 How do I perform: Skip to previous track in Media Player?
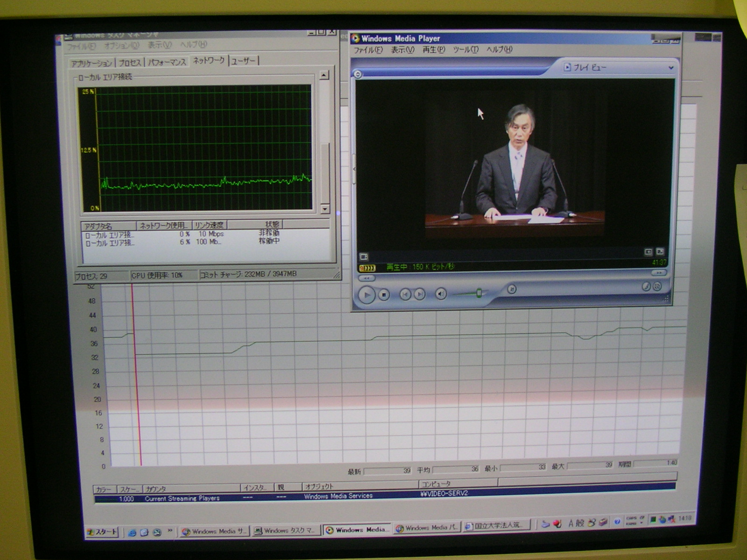(405, 294)
